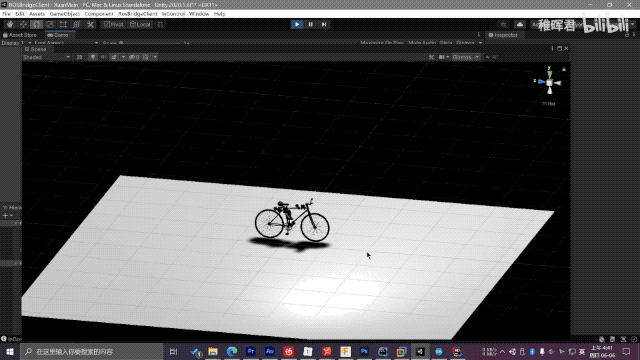Stop play mode with Play button
This screenshot has width=640, height=360.
[297, 24]
